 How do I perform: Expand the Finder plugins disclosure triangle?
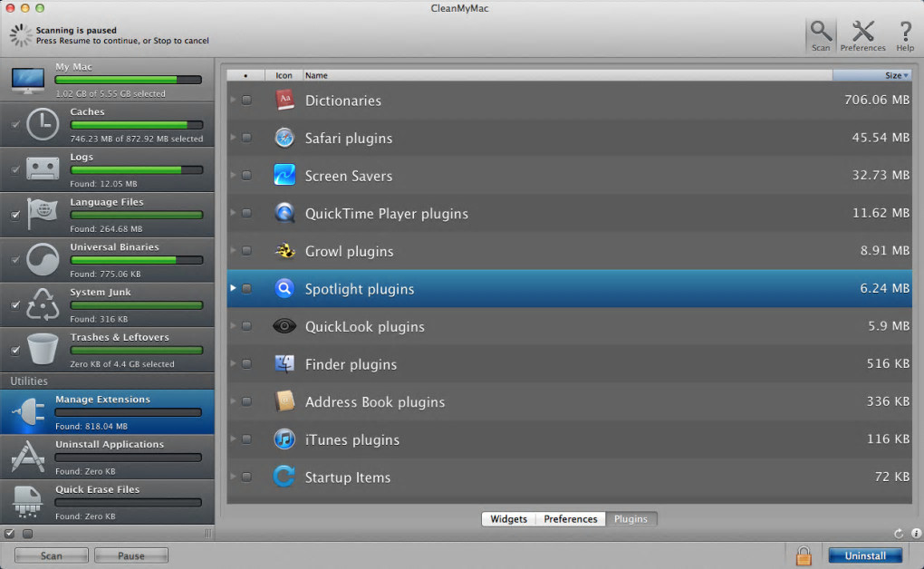pos(234,363)
